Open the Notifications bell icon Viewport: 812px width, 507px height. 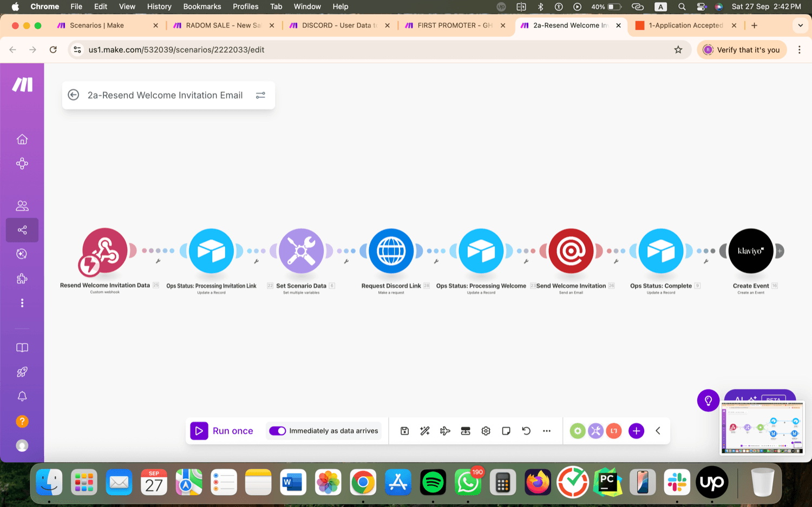pyautogui.click(x=22, y=397)
